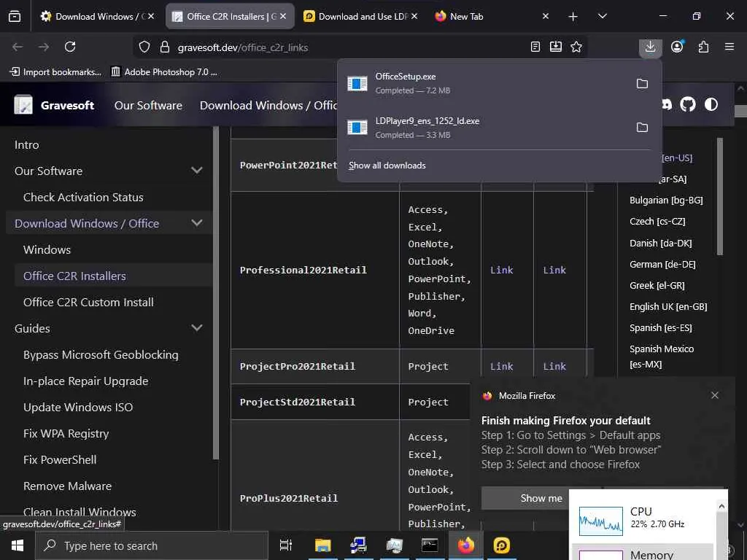This screenshot has width=747, height=560.
Task: Dismiss the Mozilla Firefox notification
Action: click(x=715, y=395)
